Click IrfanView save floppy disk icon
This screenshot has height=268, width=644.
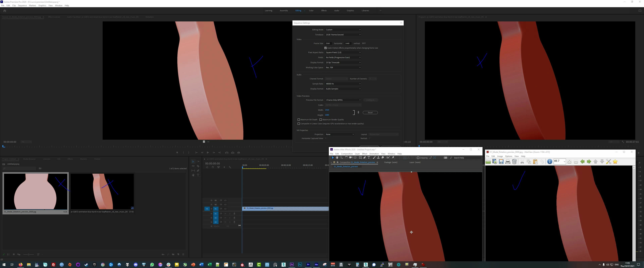pos(501,162)
